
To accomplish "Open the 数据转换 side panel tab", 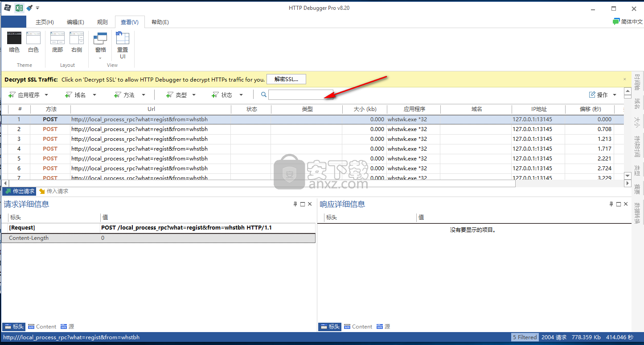I will pos(637,213).
